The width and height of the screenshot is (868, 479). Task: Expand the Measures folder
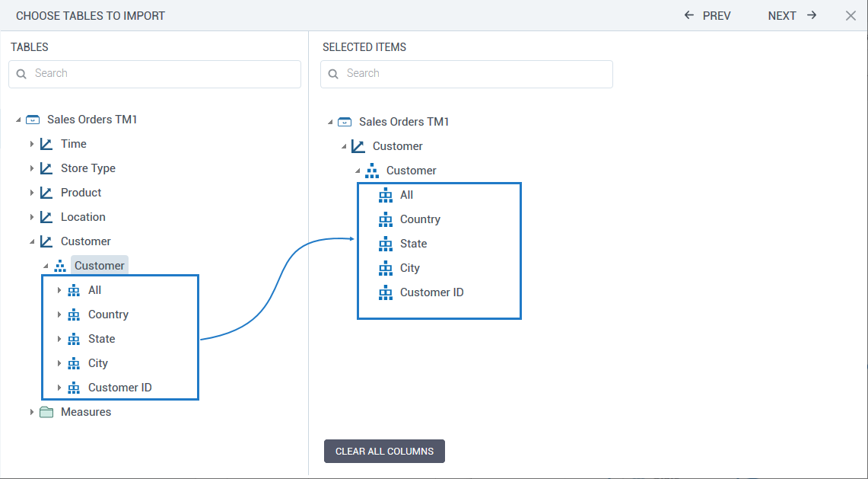[32, 412]
